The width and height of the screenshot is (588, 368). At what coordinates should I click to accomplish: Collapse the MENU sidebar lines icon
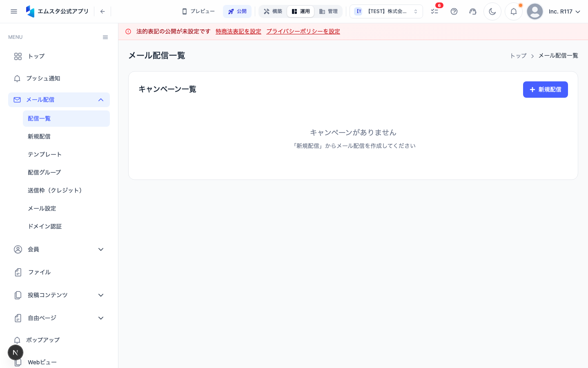105,37
